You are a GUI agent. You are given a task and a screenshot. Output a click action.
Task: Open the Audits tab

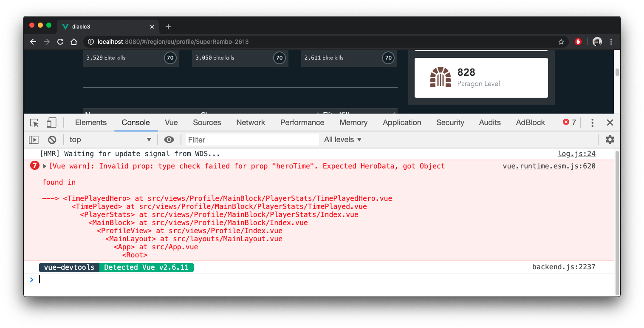click(x=490, y=123)
